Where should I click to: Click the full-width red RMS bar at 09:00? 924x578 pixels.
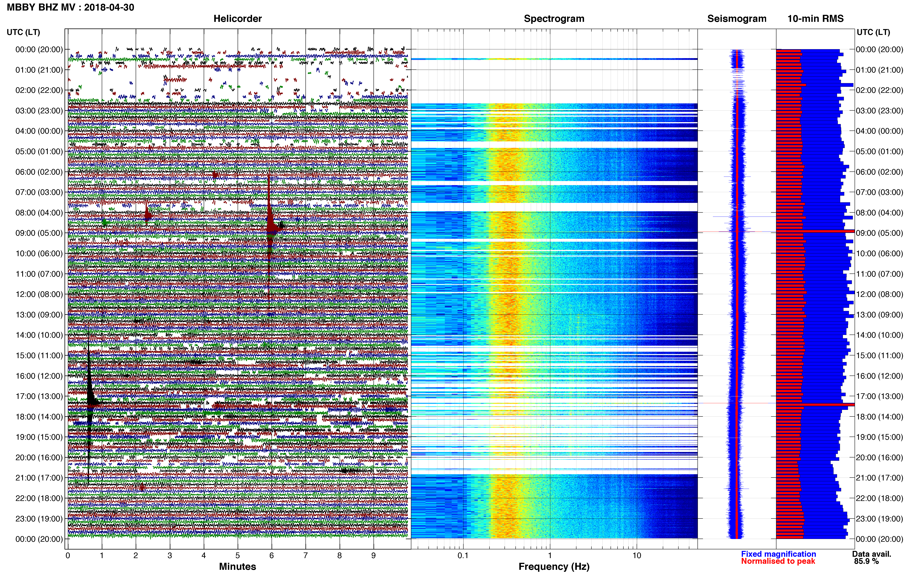point(815,231)
